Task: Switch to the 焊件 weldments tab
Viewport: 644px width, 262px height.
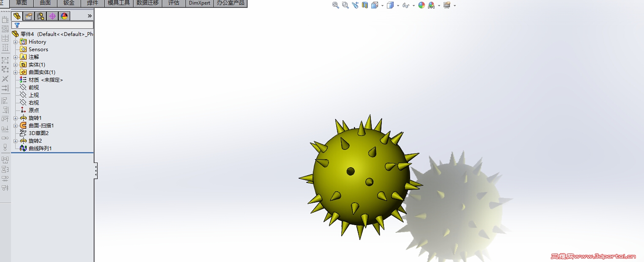Action: pos(93,3)
